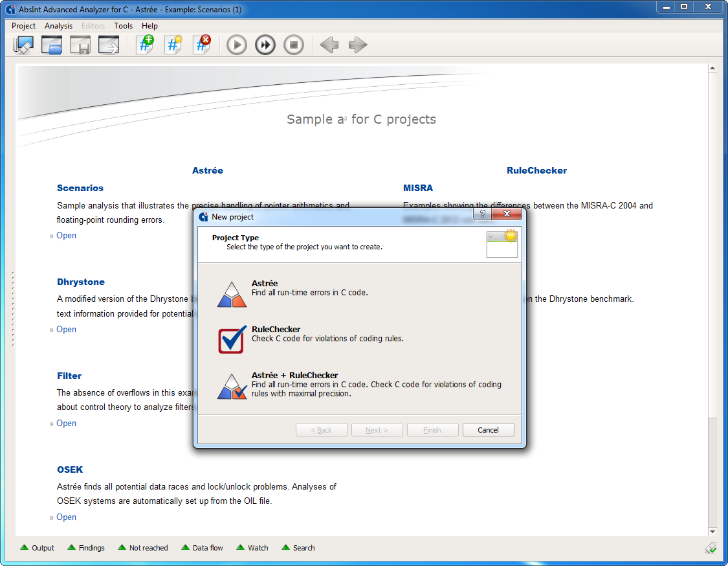Click the greyed-out Editors menu
The image size is (728, 566).
tap(93, 26)
